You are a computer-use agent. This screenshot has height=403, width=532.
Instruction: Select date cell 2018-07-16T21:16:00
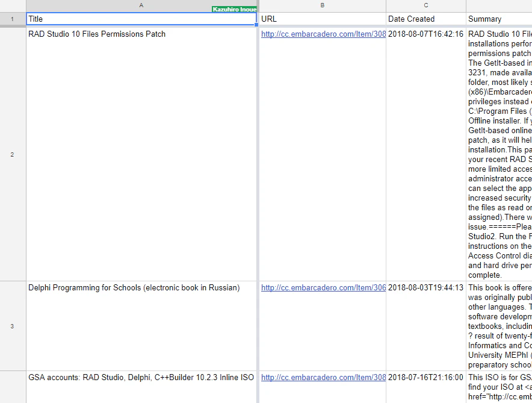(426, 387)
